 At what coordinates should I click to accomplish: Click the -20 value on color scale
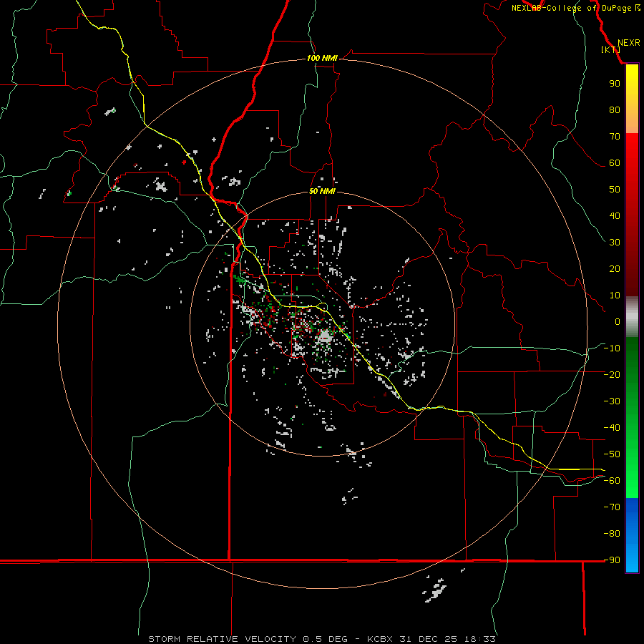pyautogui.click(x=612, y=374)
